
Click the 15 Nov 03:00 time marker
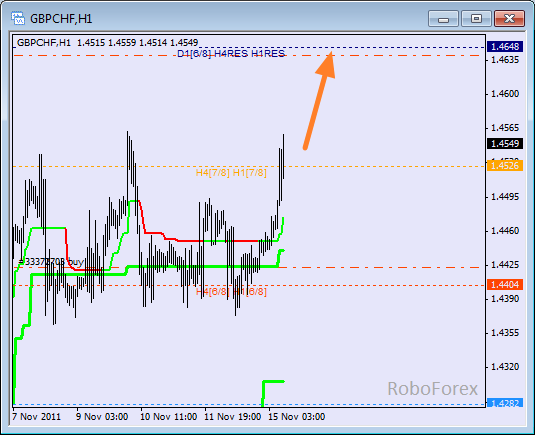click(x=297, y=417)
